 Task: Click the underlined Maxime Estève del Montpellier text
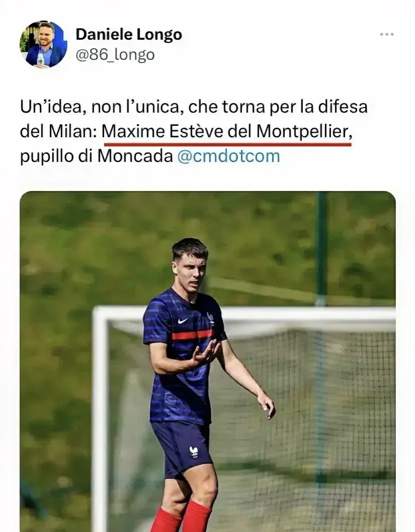click(227, 132)
